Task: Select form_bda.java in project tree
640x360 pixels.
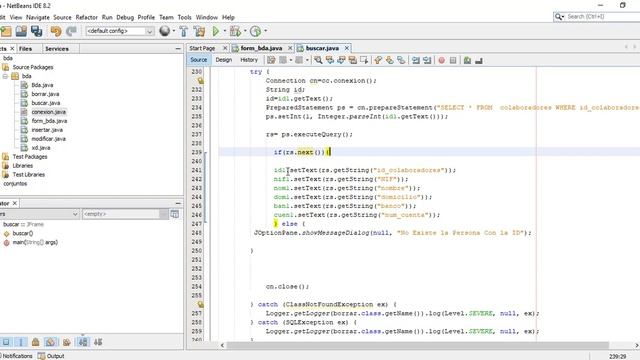Action: 49,121
